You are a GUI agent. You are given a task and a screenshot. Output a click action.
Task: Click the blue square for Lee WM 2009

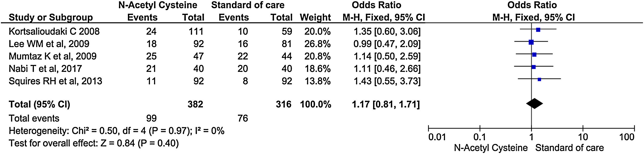(x=531, y=42)
